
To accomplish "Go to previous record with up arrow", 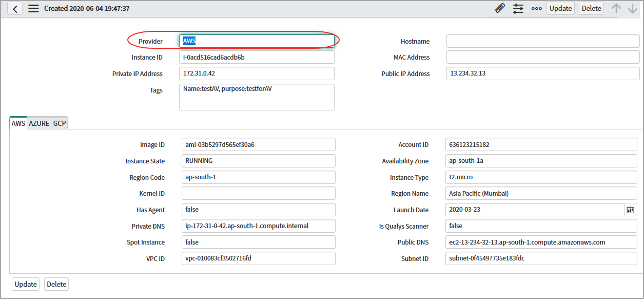I will 616,8.
